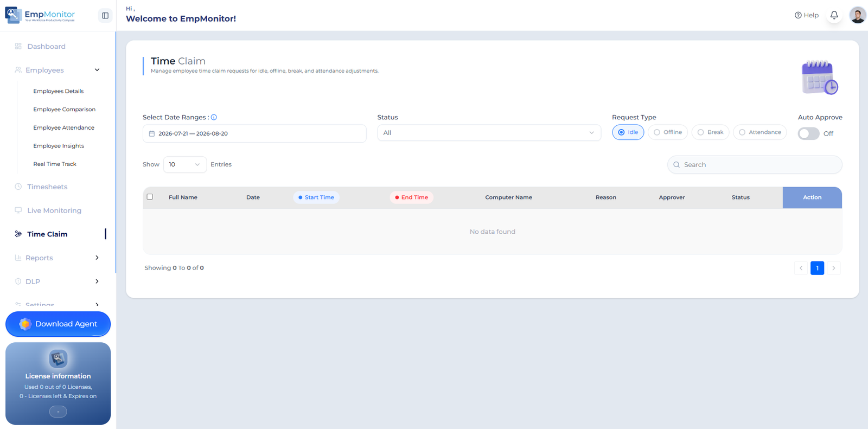868x429 pixels.
Task: Open the Status dropdown
Action: [489, 133]
